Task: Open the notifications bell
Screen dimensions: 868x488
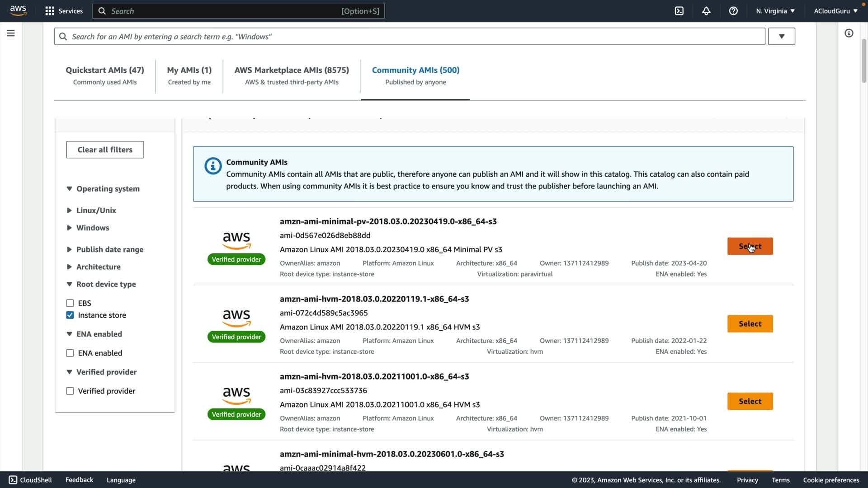Action: [x=706, y=11]
